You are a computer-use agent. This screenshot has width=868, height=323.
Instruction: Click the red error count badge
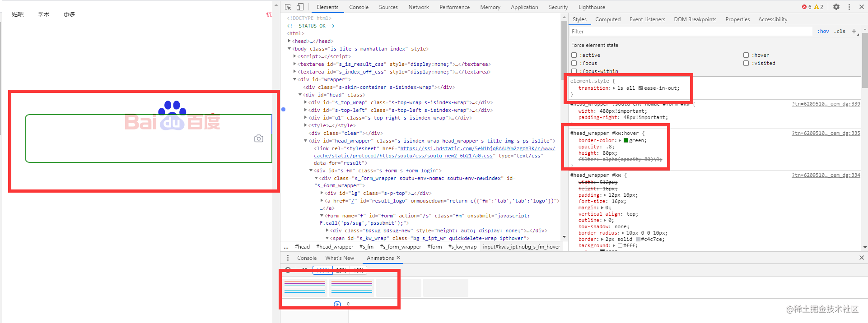pos(807,7)
